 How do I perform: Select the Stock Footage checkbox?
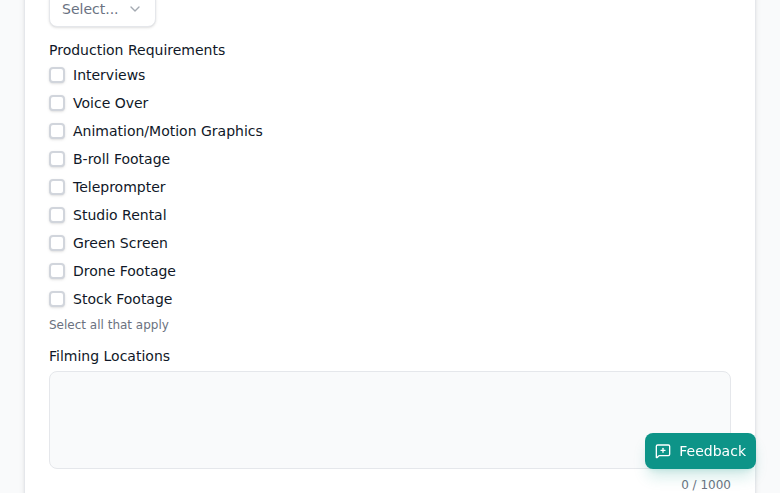pyautogui.click(x=57, y=299)
